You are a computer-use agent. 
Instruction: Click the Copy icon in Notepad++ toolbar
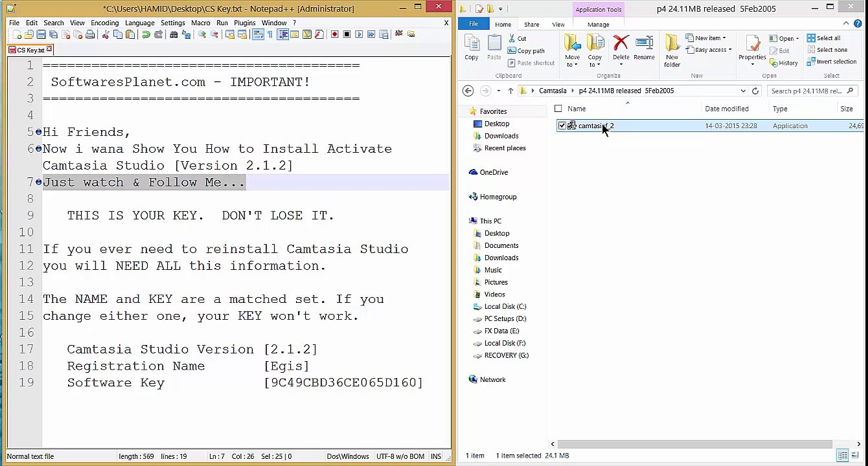[x=118, y=34]
